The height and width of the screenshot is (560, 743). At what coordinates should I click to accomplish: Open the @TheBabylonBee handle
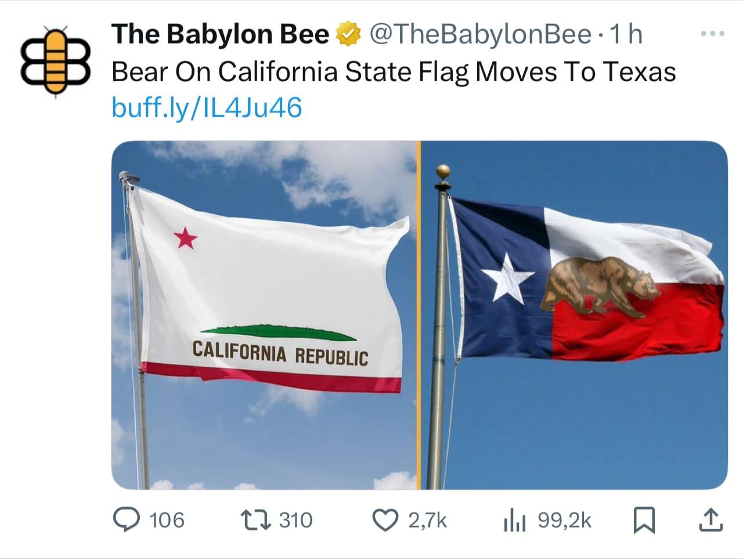click(480, 34)
